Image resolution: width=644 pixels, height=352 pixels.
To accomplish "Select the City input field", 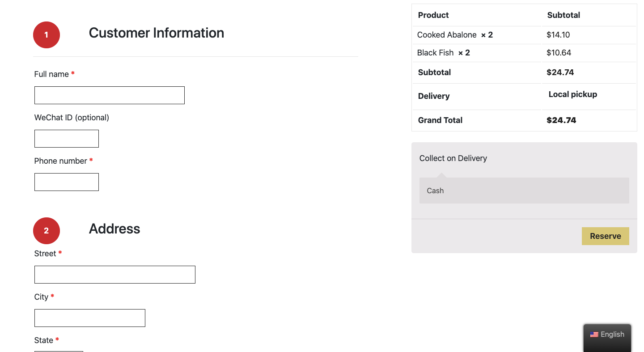I will tap(90, 318).
